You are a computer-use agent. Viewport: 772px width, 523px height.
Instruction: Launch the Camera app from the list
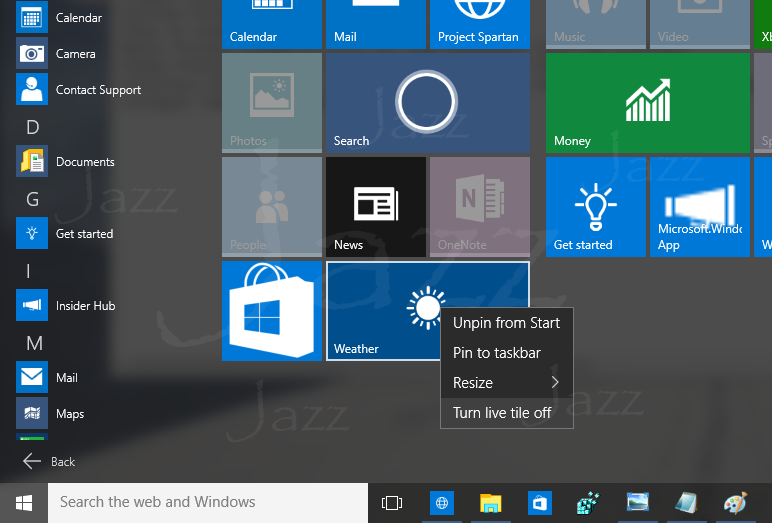(56, 54)
